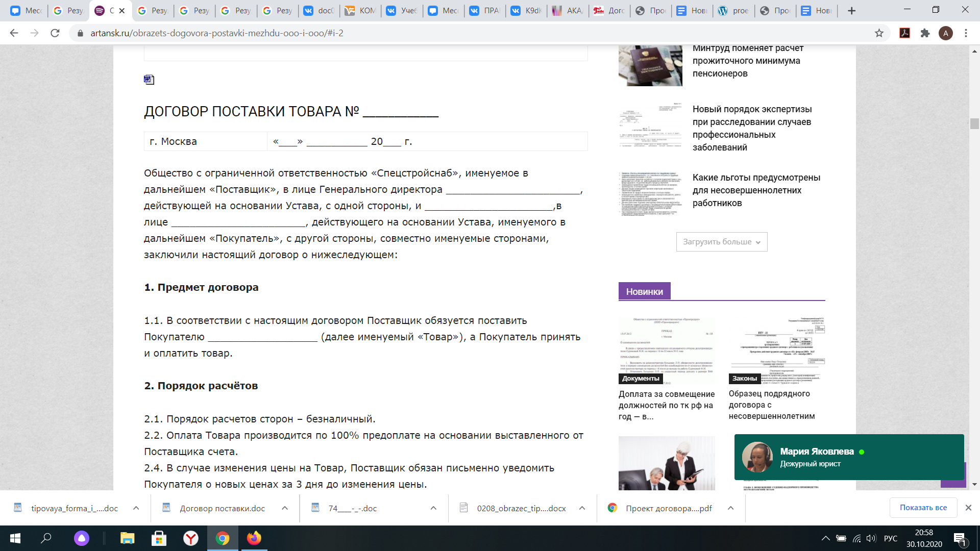Open Yandex Browser from taskbar
980x551 pixels.
click(x=190, y=538)
